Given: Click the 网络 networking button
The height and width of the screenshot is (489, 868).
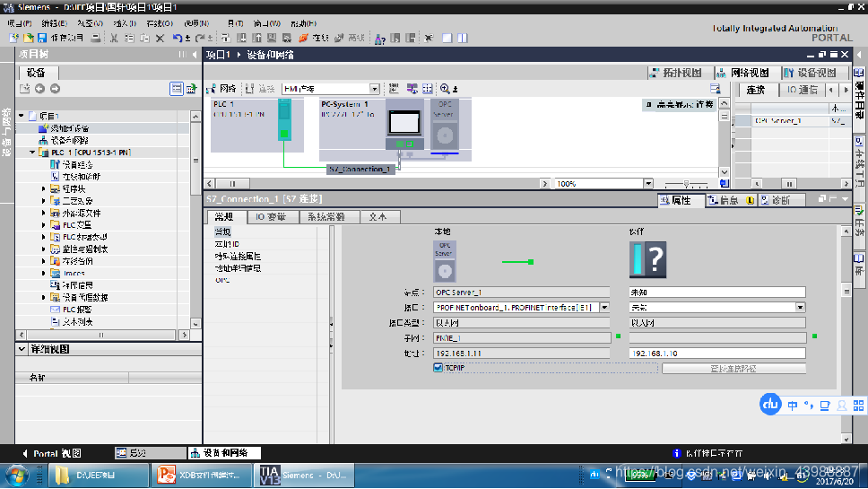Looking at the screenshot, I should tap(221, 89).
